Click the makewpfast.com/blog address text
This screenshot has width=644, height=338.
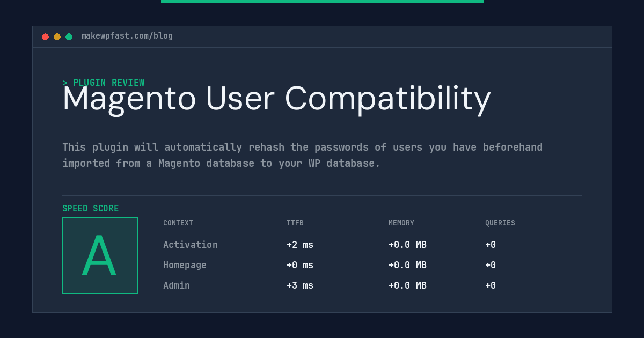pyautogui.click(x=127, y=36)
